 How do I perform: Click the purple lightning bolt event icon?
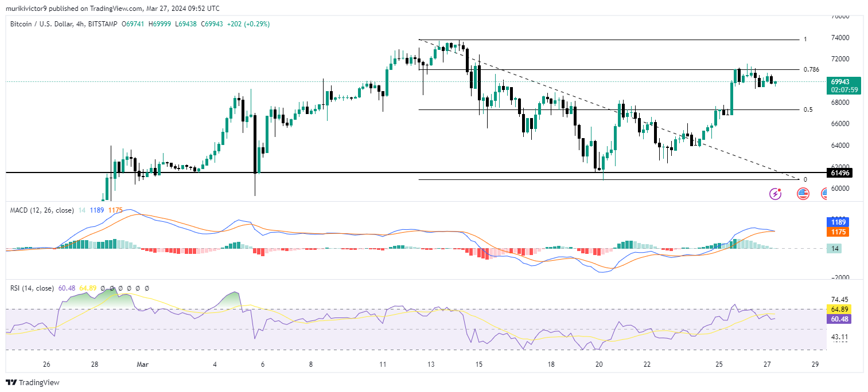(x=775, y=194)
